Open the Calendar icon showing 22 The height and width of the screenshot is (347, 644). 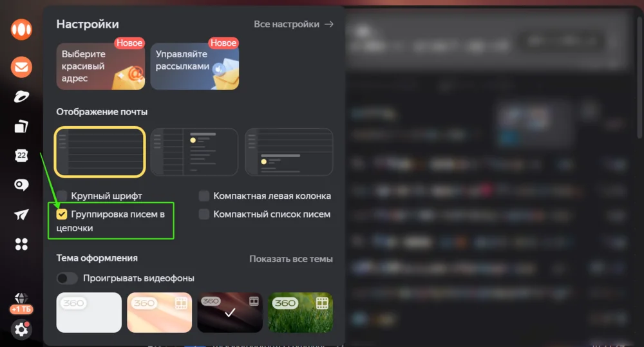pyautogui.click(x=21, y=156)
